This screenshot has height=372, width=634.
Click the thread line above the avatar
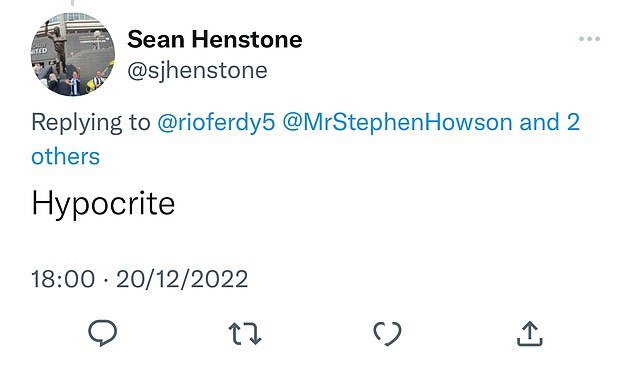[72, 2]
